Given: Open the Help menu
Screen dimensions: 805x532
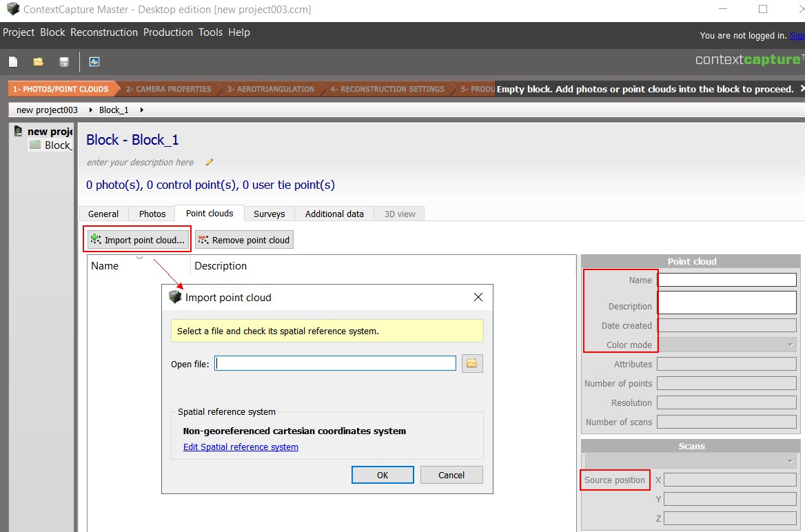Looking at the screenshot, I should coord(238,32).
